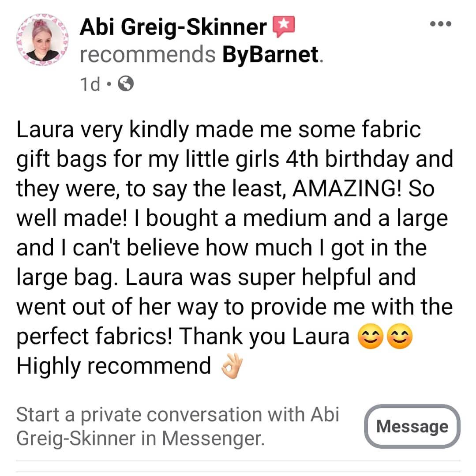Click the OK hand emoji
This screenshot has height=476, width=476.
[x=232, y=366]
